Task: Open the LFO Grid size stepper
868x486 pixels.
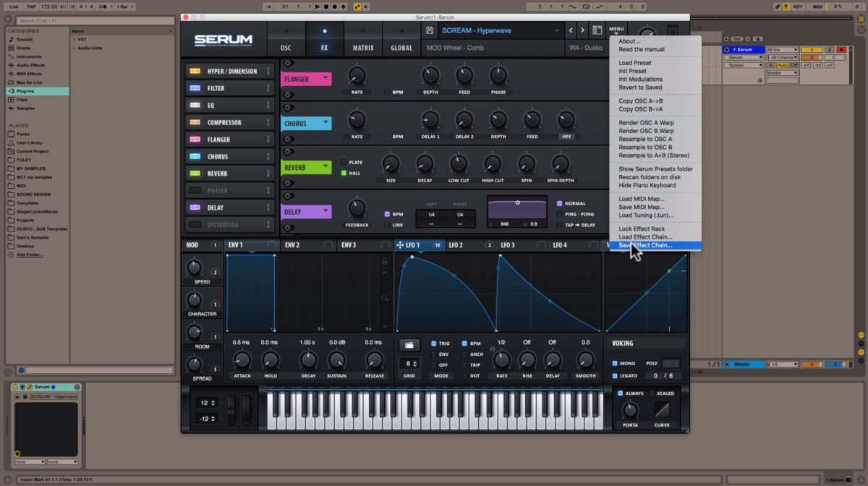Action: click(409, 364)
